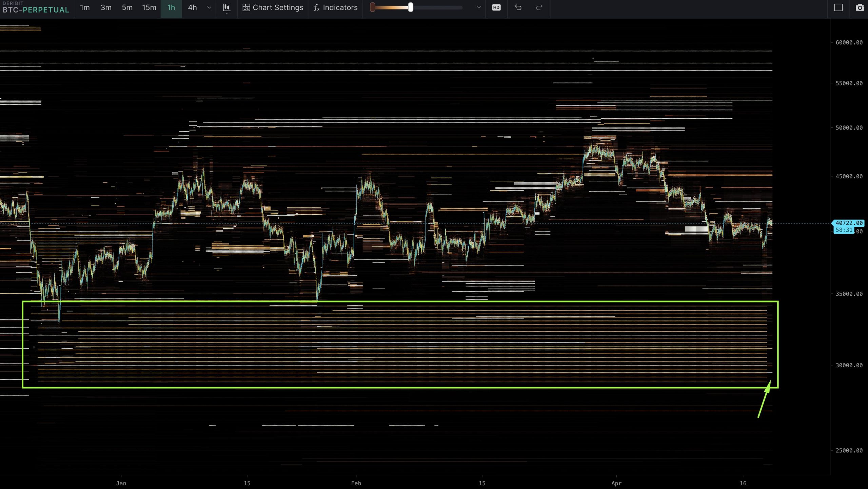Click the current price label 40722.00
Image resolution: width=868 pixels, height=489 pixels.
849,223
